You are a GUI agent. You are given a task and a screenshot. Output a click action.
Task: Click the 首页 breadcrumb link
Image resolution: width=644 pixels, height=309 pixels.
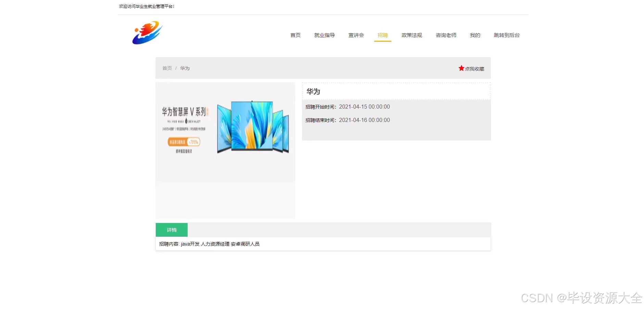pyautogui.click(x=167, y=68)
